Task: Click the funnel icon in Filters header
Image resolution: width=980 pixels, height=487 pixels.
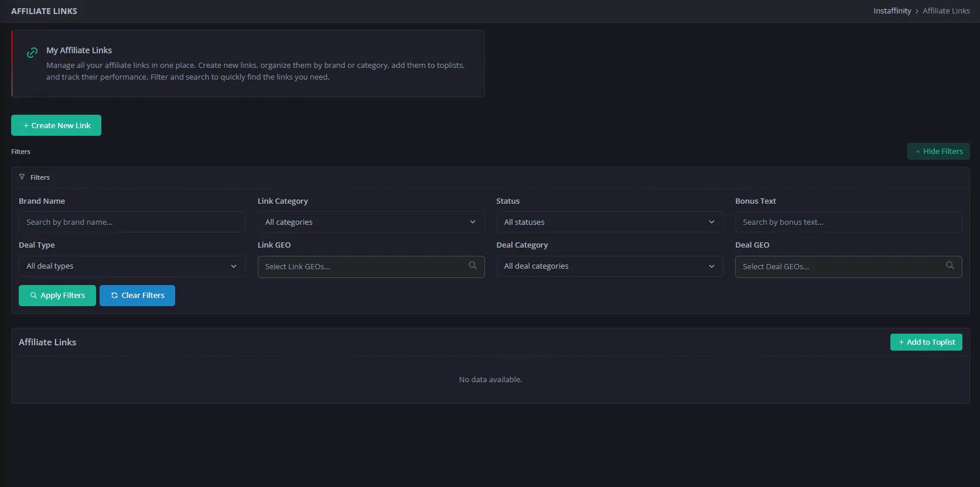Action: click(22, 177)
